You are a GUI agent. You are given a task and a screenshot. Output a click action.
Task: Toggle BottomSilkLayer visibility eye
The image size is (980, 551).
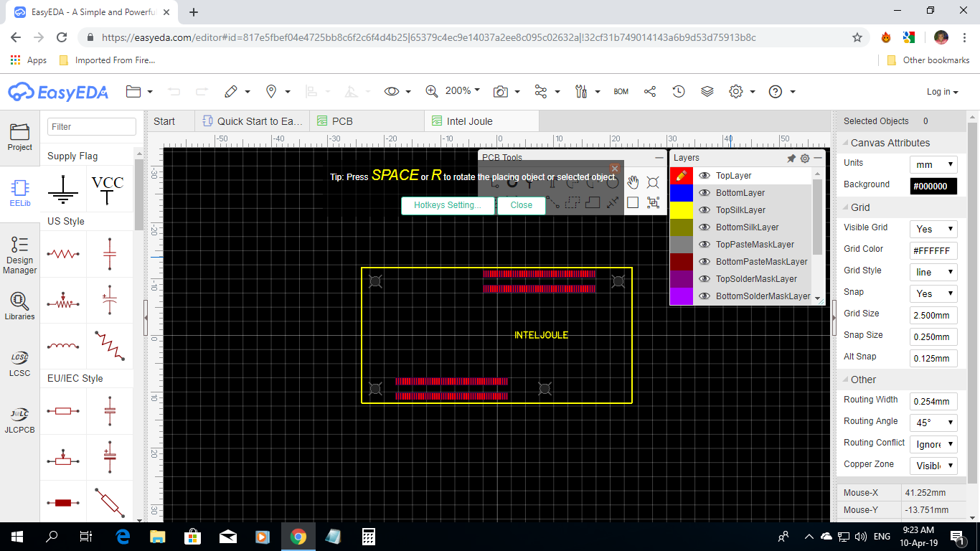point(705,227)
